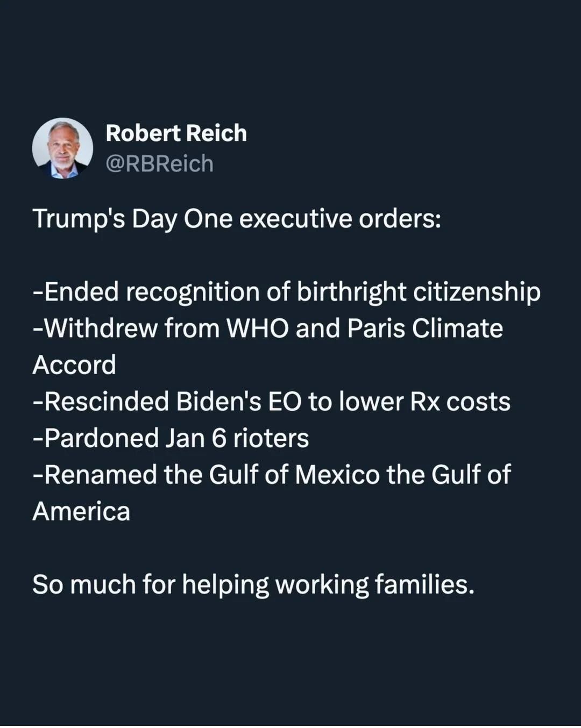Click the words "Paris Climate"

[425, 329]
